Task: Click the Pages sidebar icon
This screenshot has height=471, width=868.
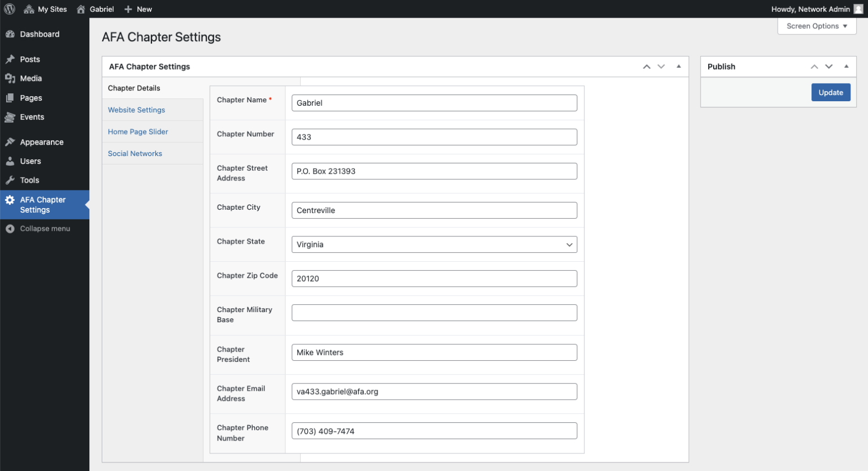Action: click(10, 98)
